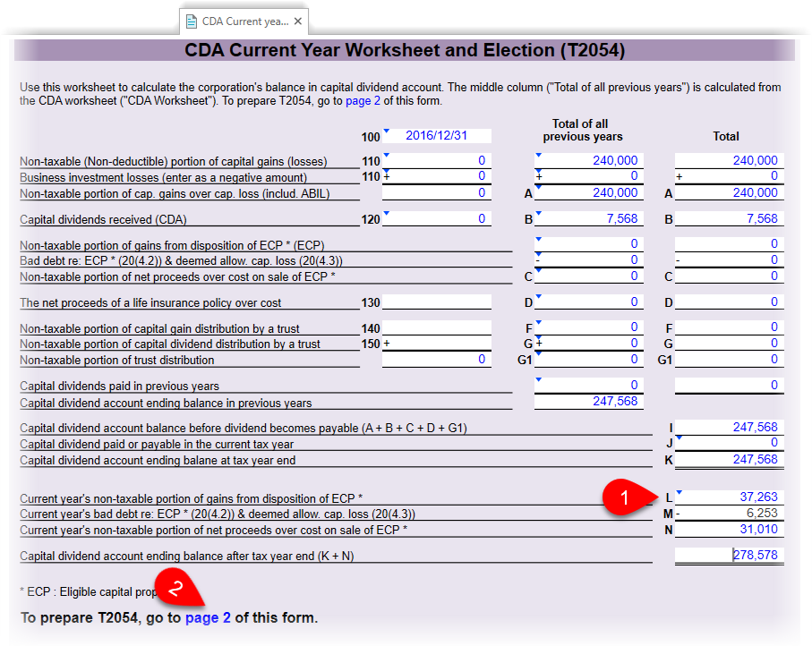
Task: Click field I balance 247,568
Action: [729, 427]
